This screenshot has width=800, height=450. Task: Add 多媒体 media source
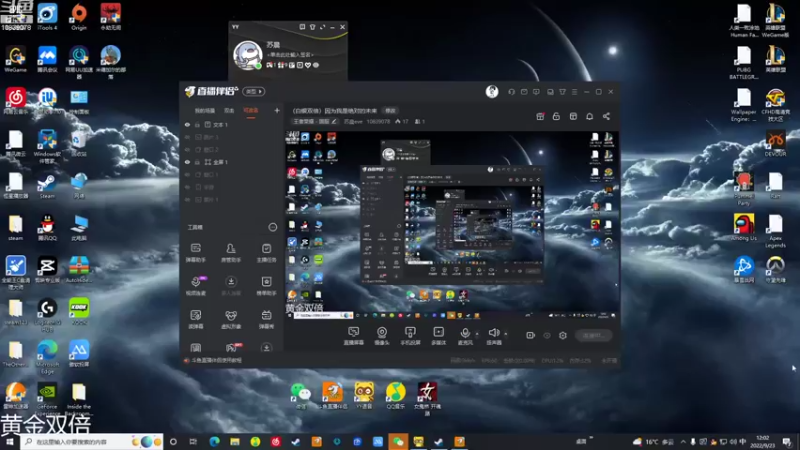pos(439,336)
